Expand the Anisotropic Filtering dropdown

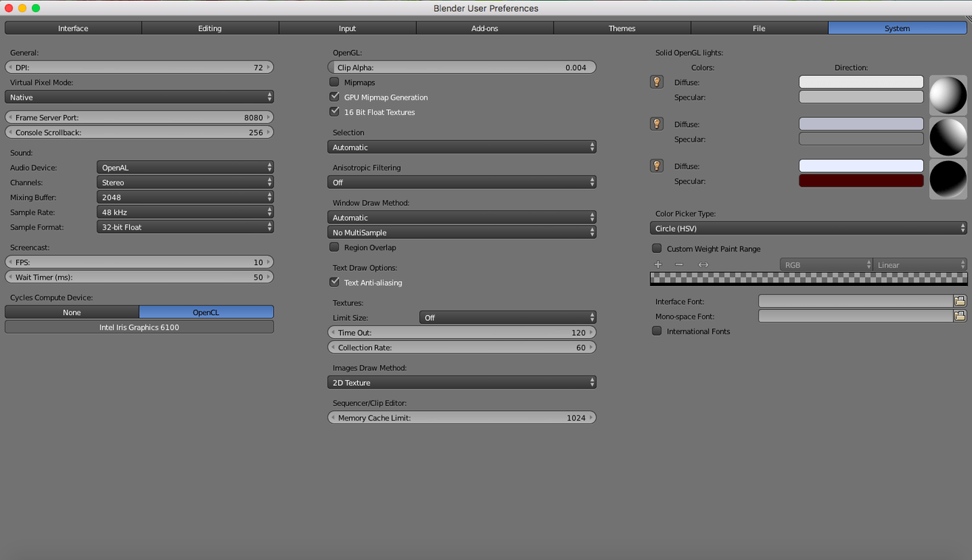[x=461, y=182]
